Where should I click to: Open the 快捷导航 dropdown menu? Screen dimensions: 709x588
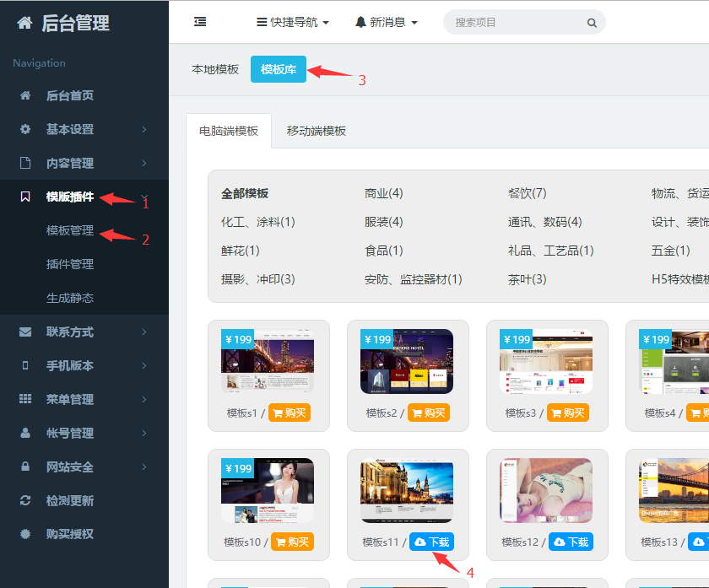pyautogui.click(x=292, y=22)
